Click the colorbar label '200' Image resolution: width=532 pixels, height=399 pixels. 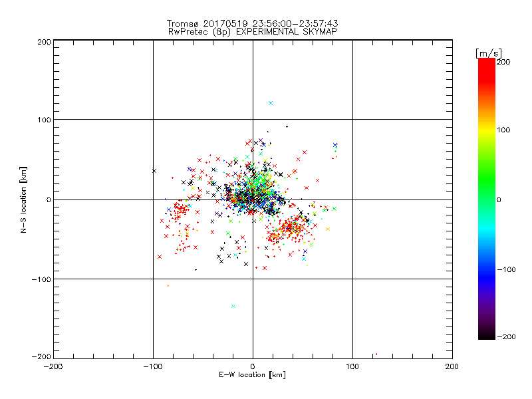coord(503,62)
